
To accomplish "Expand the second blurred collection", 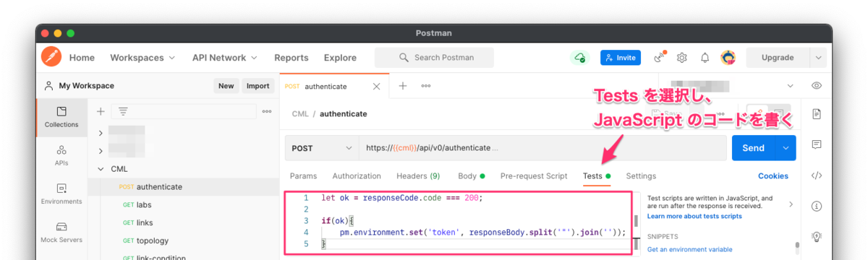I will coord(101,151).
